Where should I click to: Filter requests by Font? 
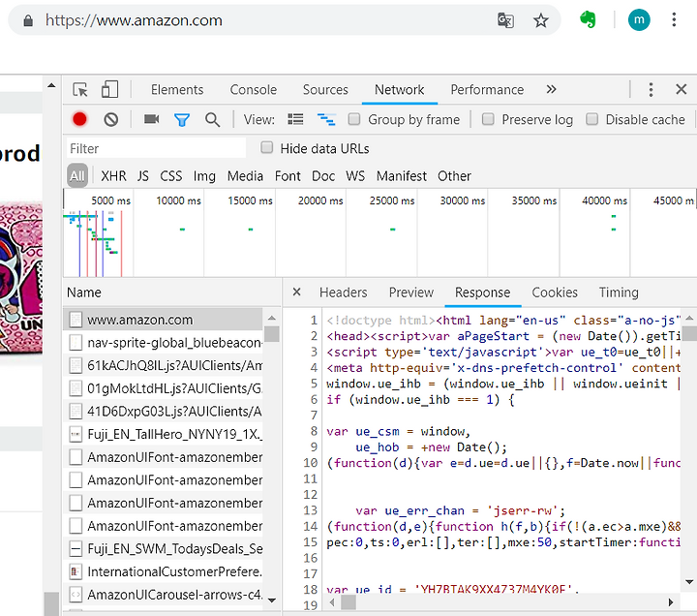[288, 176]
